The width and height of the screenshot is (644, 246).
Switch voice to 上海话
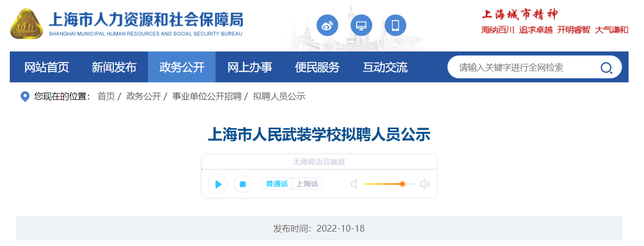pyautogui.click(x=307, y=184)
